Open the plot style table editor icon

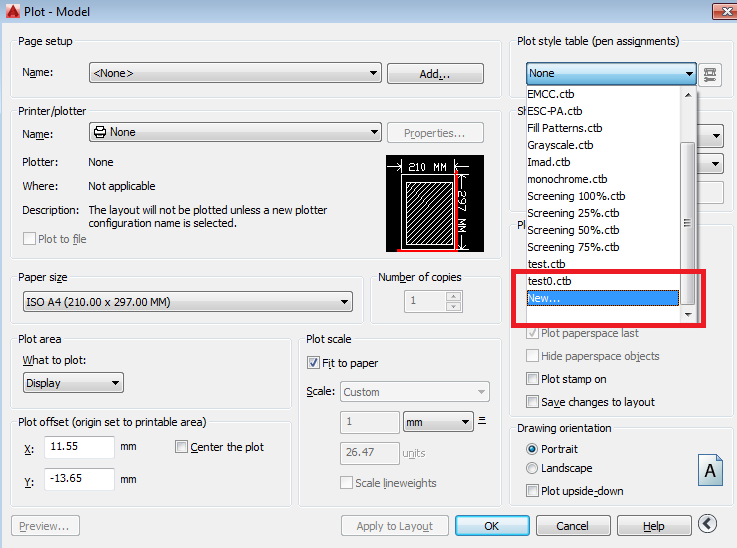click(710, 74)
